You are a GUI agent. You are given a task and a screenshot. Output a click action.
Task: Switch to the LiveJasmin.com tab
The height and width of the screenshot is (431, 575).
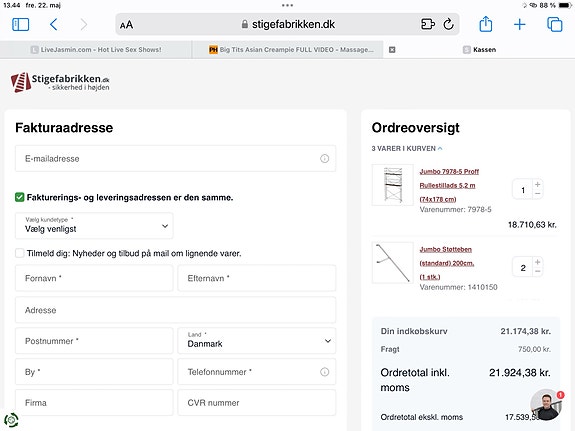[x=96, y=50]
